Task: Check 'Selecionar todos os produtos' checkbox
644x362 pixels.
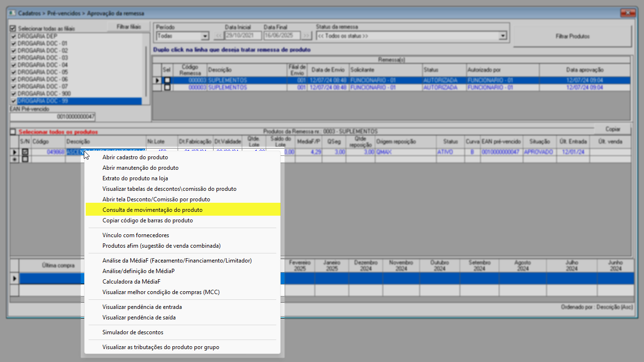Action: pos(13,132)
